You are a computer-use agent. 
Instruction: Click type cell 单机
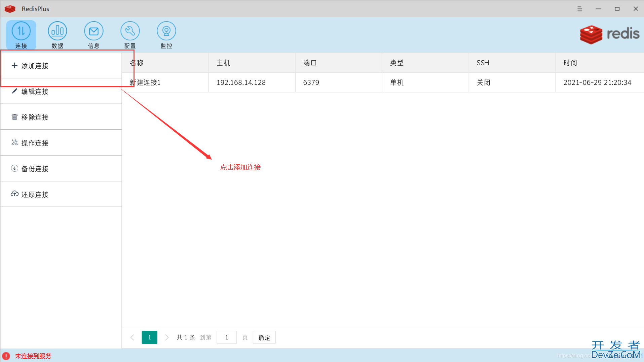pyautogui.click(x=425, y=83)
